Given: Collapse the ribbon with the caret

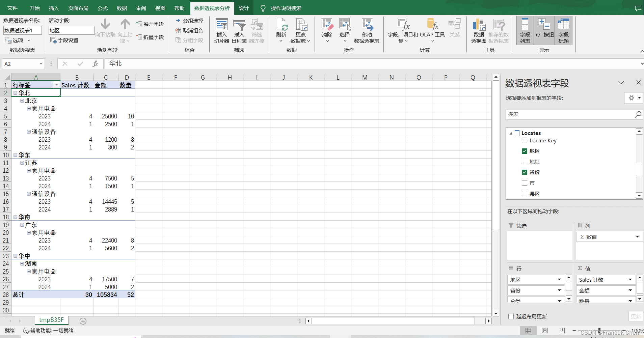Looking at the screenshot, I should (642, 51).
